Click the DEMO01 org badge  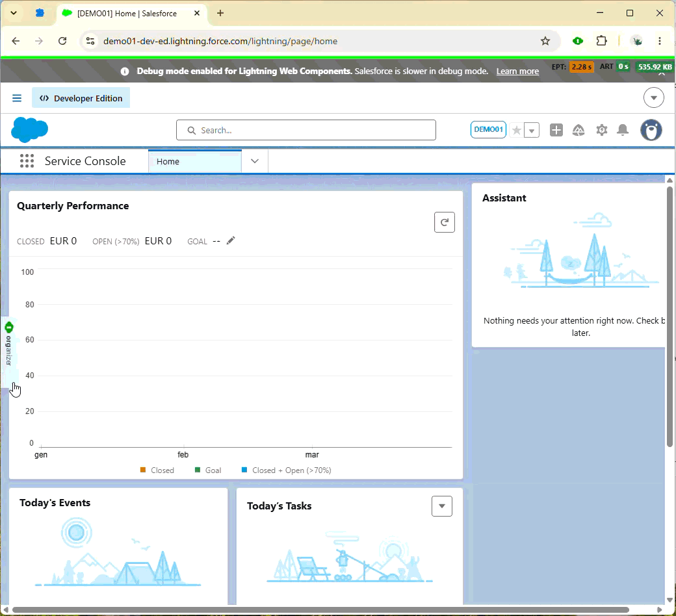pyautogui.click(x=488, y=129)
